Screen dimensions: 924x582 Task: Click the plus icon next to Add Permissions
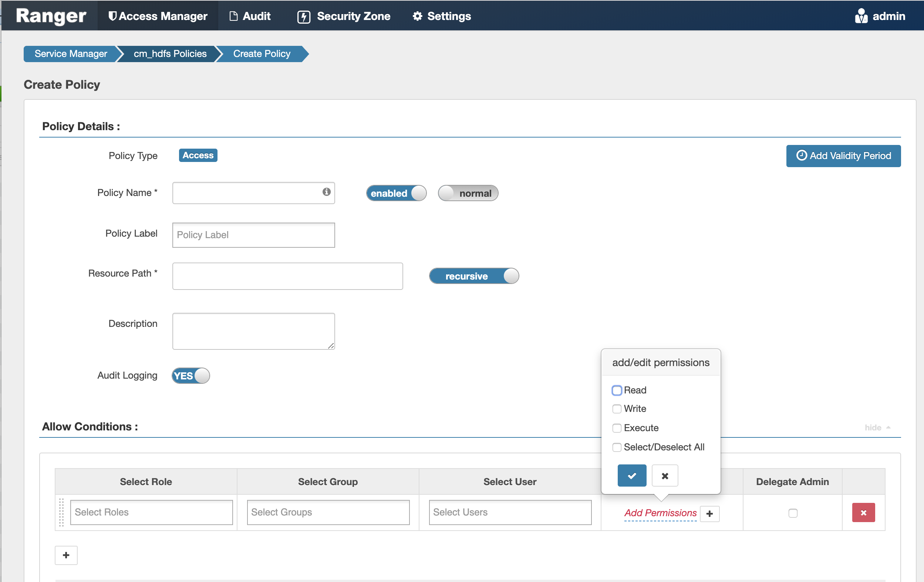coord(709,514)
